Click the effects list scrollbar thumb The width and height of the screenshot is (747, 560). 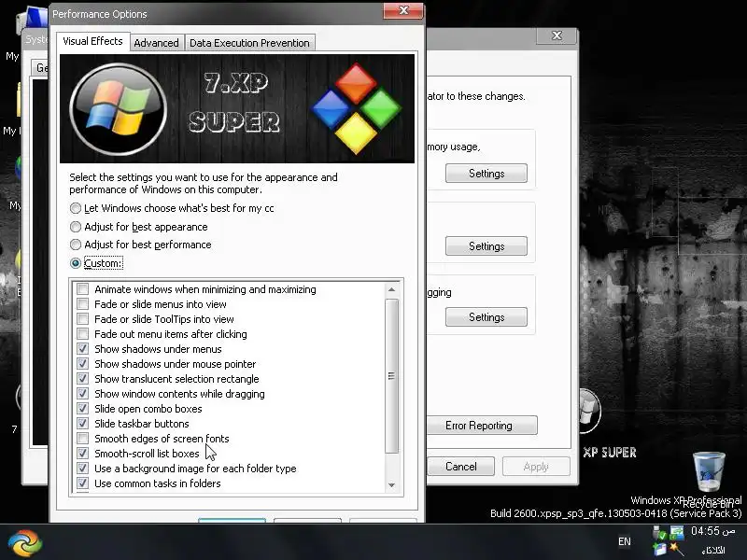pyautogui.click(x=391, y=376)
